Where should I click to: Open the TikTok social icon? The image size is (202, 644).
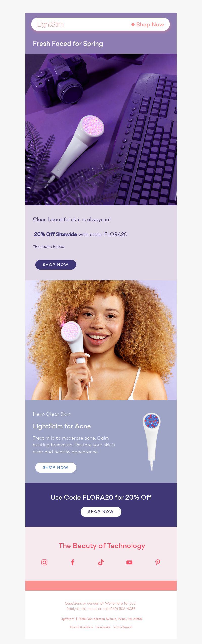(x=101, y=562)
